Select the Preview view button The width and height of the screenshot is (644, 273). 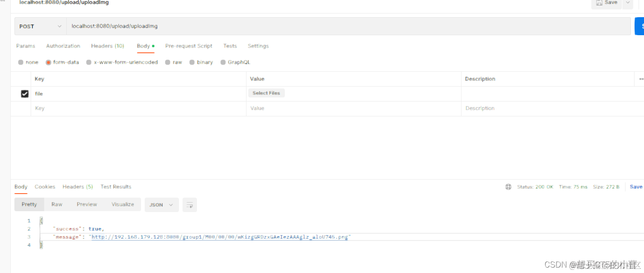click(87, 204)
